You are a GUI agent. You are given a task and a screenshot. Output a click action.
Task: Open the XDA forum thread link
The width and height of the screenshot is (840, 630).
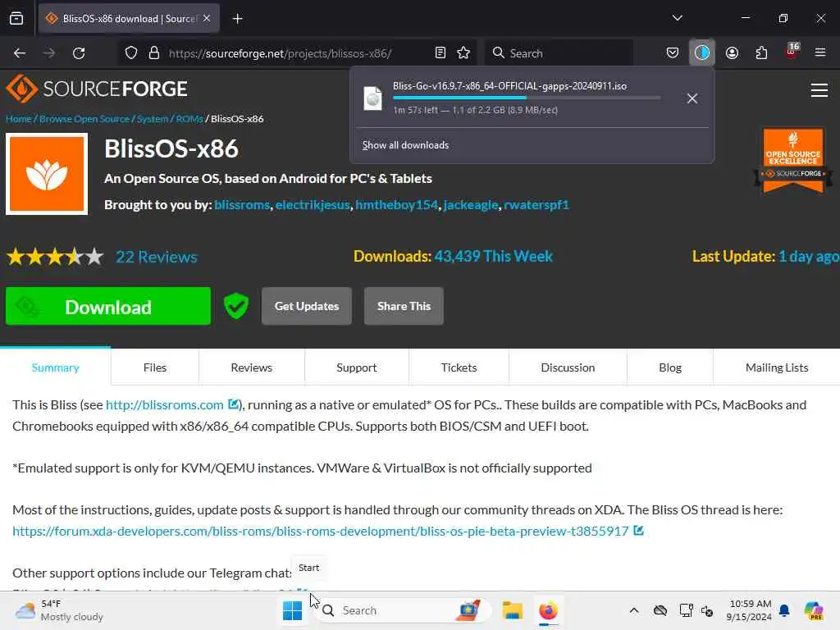[x=321, y=531]
